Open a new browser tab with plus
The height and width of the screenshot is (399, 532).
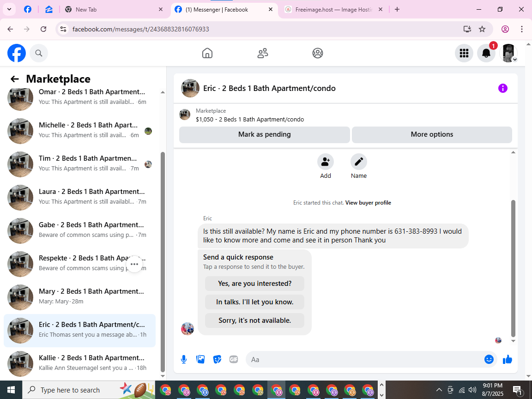(x=397, y=10)
